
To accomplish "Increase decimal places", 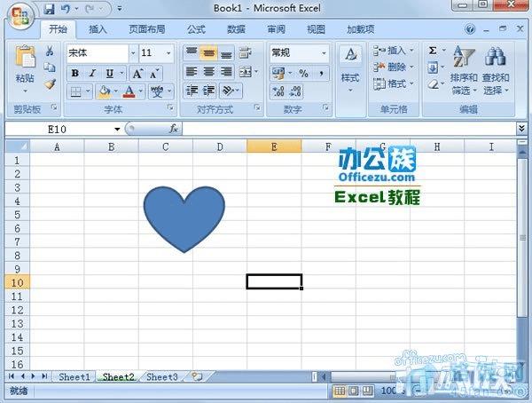I will (x=278, y=91).
